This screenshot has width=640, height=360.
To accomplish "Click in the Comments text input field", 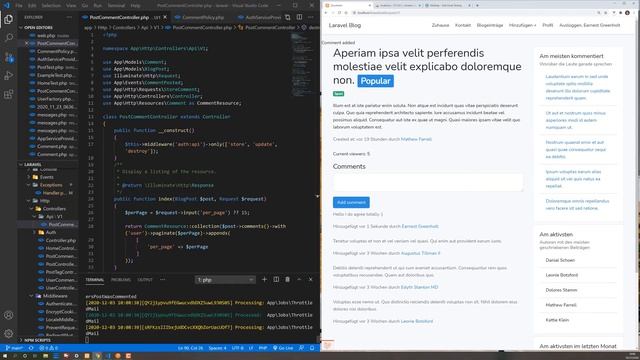I will point(428,182).
